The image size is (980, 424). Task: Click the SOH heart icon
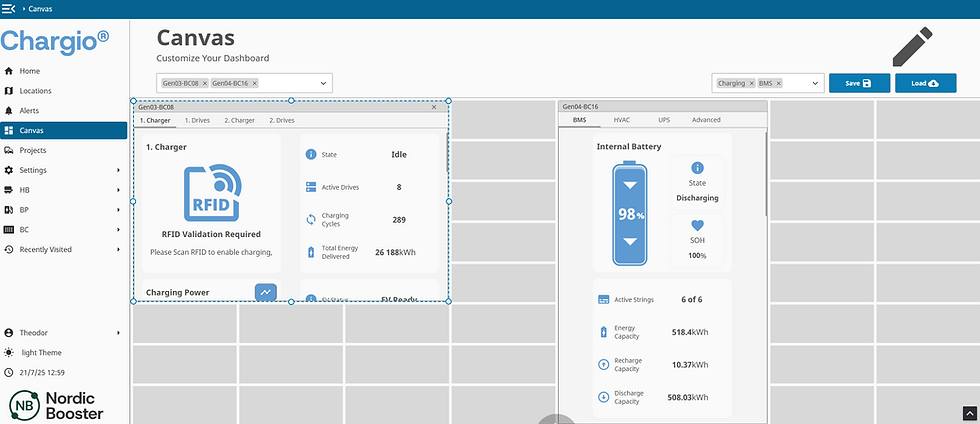698,226
